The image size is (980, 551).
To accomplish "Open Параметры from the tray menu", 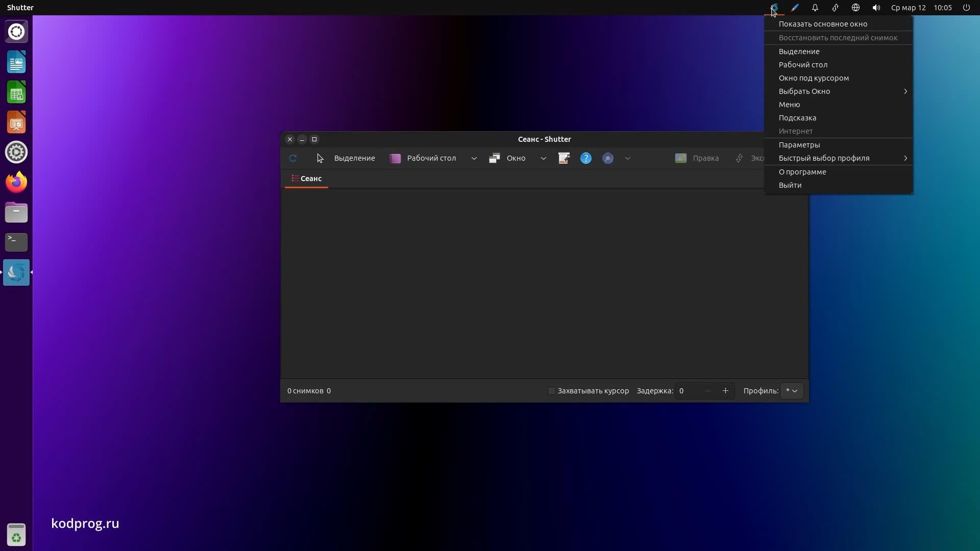I will click(838, 145).
